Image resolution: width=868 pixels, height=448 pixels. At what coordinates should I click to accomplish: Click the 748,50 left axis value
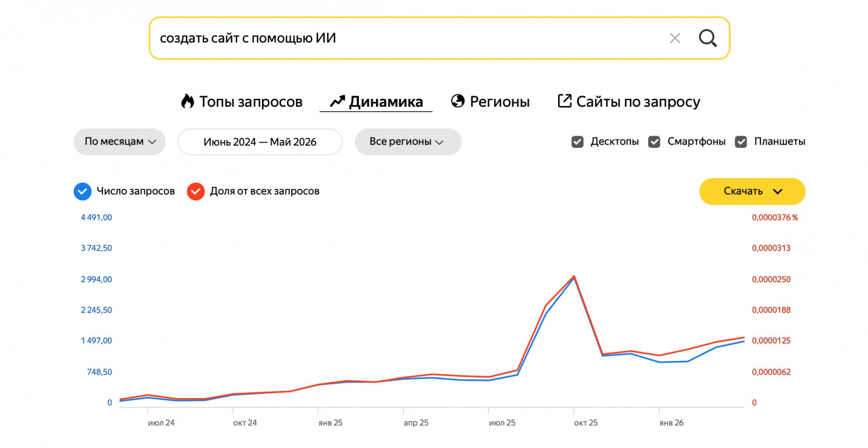click(x=100, y=372)
